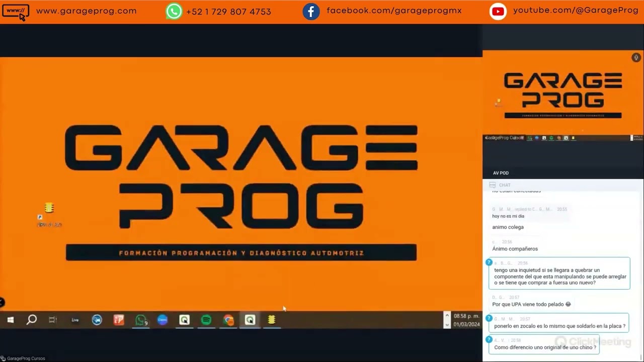Open the Windows Start menu
The width and height of the screenshot is (644, 362).
pyautogui.click(x=10, y=320)
